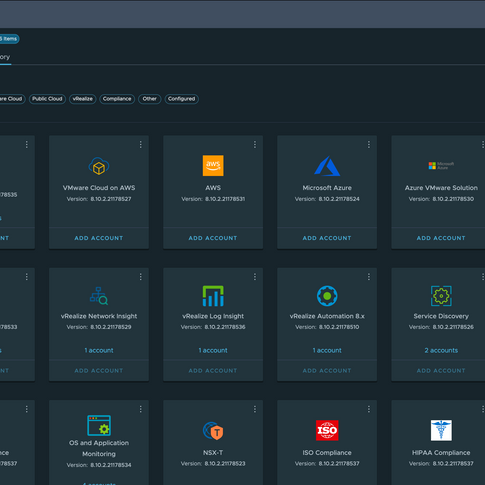This screenshot has height=485, width=485.
Task: Open 1 account link under vRealize Log Insight
Action: (x=213, y=350)
